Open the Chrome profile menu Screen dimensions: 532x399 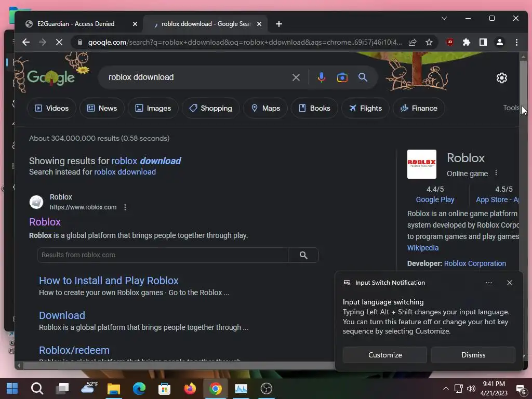pos(500,43)
